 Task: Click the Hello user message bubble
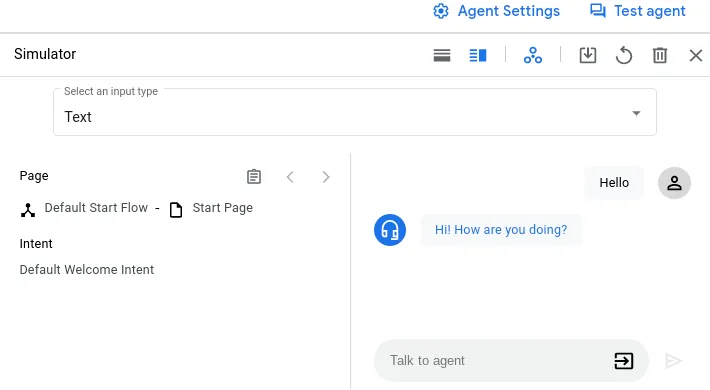click(614, 183)
